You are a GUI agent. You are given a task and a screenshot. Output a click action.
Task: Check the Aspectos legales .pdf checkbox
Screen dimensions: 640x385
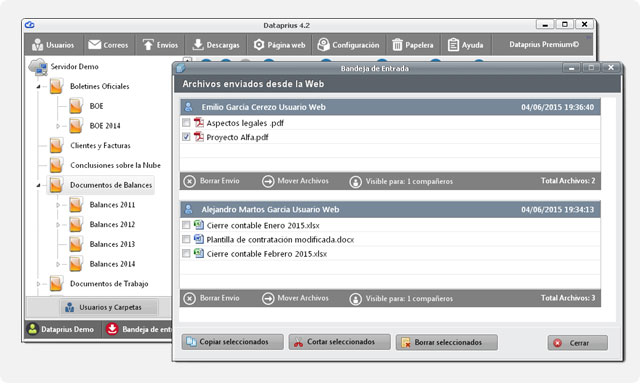[x=186, y=122]
